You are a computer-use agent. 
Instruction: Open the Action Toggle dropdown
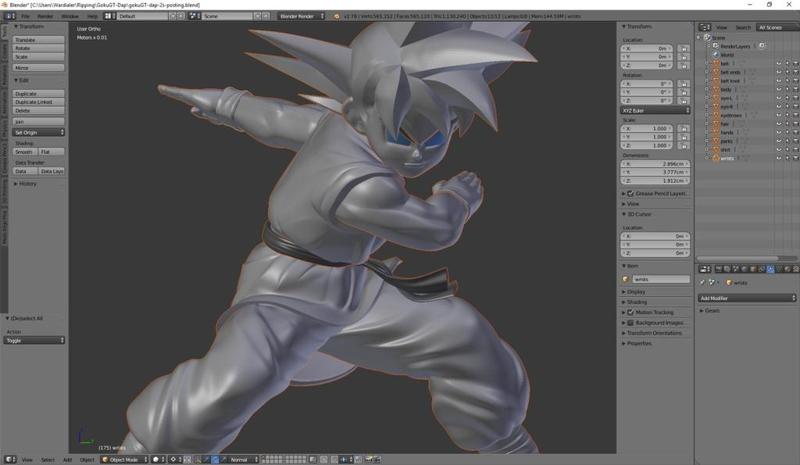tap(34, 340)
